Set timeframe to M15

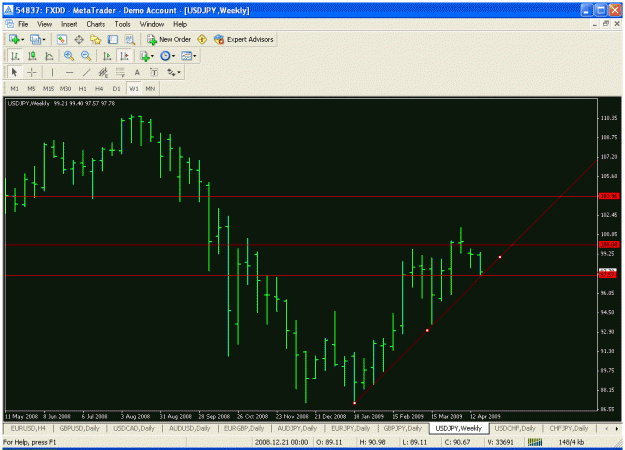coord(48,88)
